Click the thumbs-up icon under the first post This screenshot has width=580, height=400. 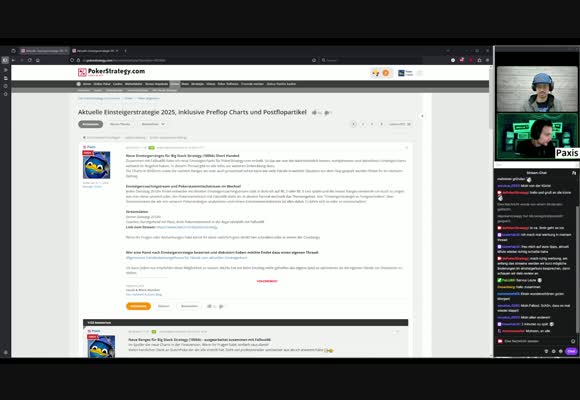[209, 306]
